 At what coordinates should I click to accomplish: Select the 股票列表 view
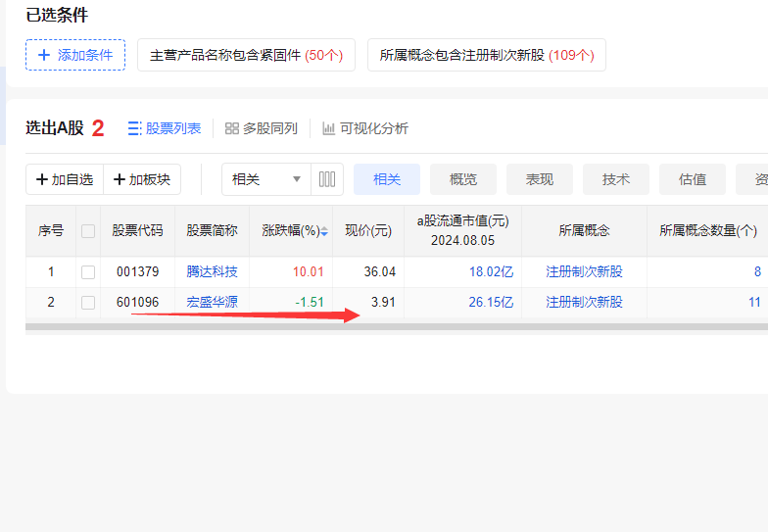pyautogui.click(x=165, y=128)
